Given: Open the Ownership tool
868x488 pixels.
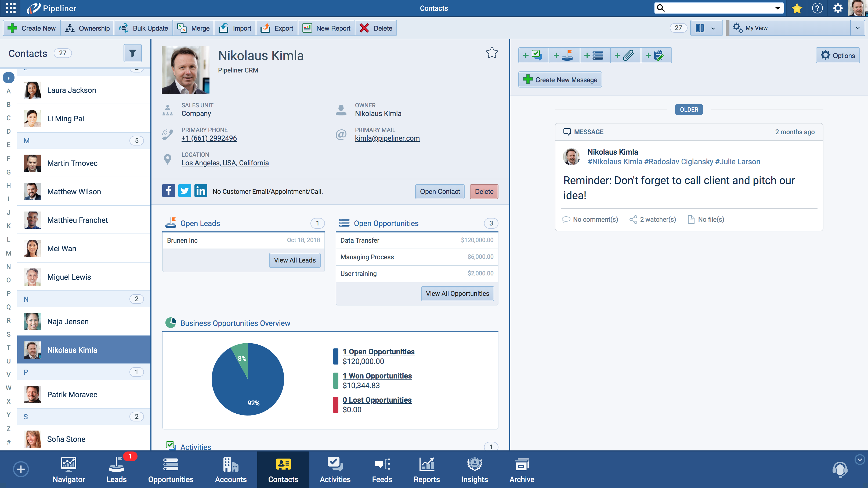Looking at the screenshot, I should pyautogui.click(x=87, y=28).
